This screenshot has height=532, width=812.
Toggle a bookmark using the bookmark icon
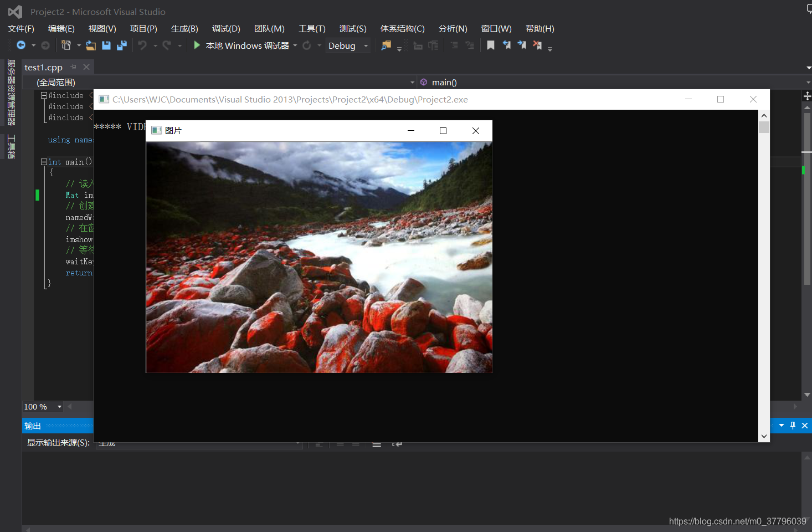491,45
